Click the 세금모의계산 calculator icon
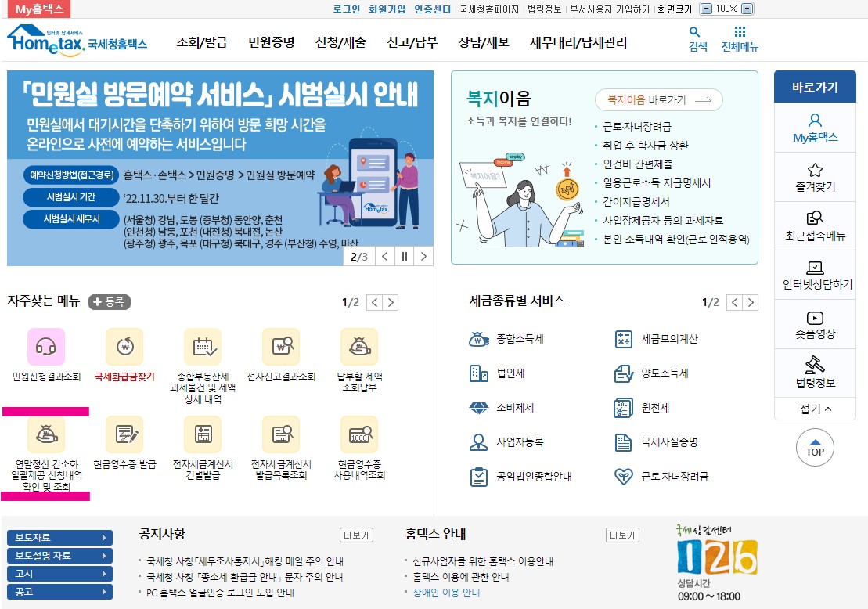The image size is (868, 609). pos(624,339)
